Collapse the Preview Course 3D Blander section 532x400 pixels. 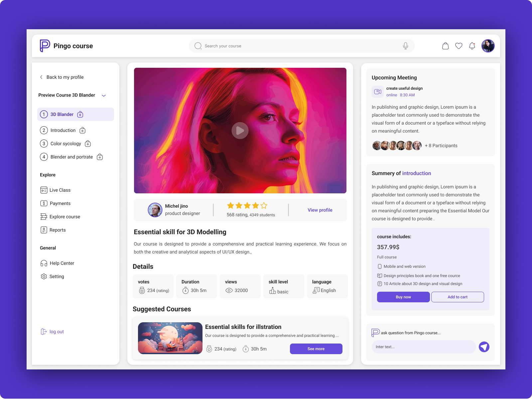coord(104,95)
